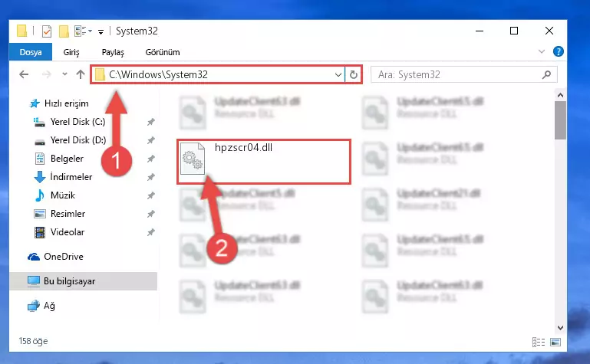The height and width of the screenshot is (364, 590).
Task: Open the recent locations dropdown arrow
Action: [x=64, y=74]
